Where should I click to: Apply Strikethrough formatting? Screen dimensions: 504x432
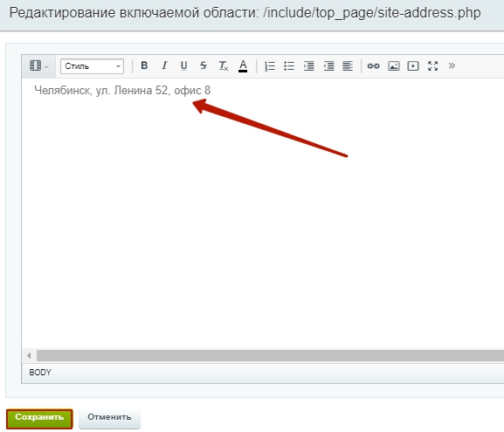point(204,65)
